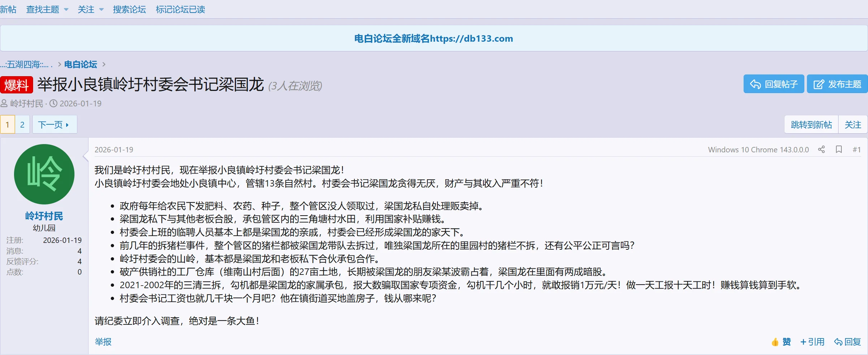Viewport: 868px width, 355px height.
Task: Click the breadcrumb chevron after 电白论坛
Action: (104, 64)
